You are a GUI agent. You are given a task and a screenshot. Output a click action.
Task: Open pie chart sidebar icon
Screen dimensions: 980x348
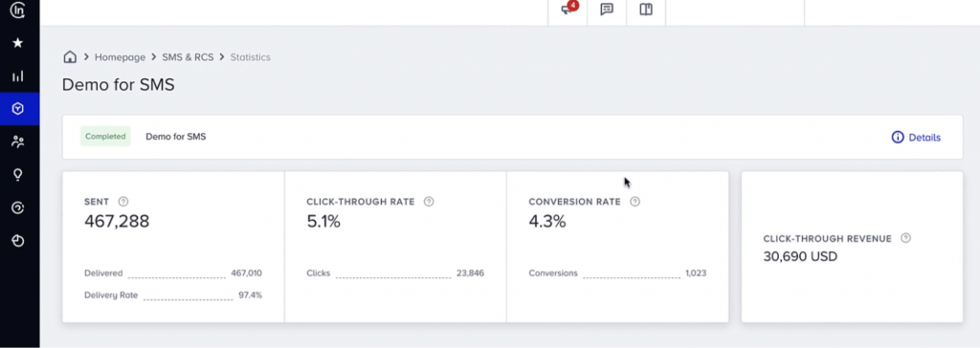tap(18, 241)
